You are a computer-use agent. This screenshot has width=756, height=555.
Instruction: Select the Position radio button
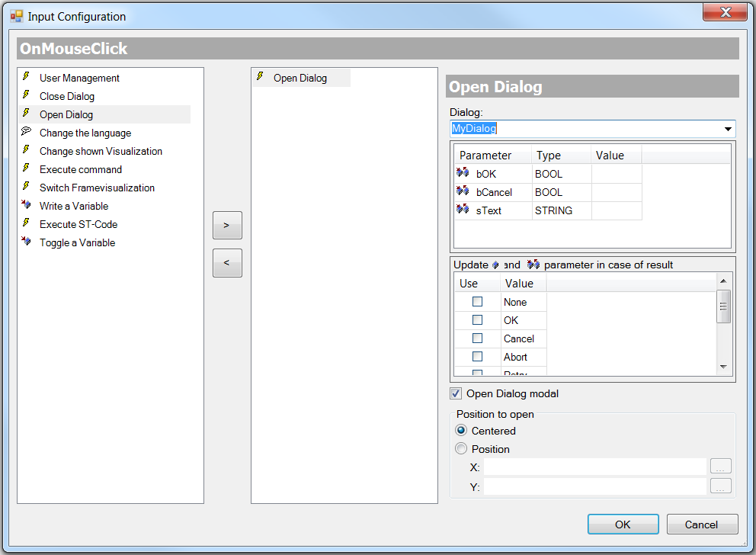coord(461,448)
